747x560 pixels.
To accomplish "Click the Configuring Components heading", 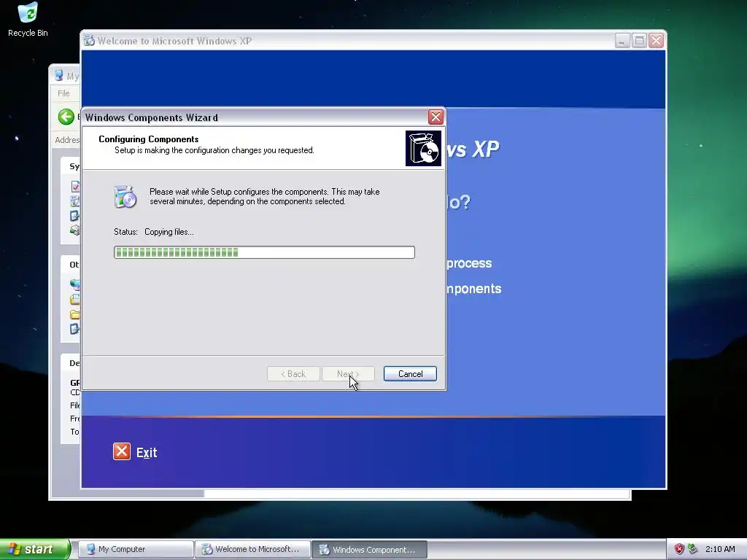I will (149, 139).
